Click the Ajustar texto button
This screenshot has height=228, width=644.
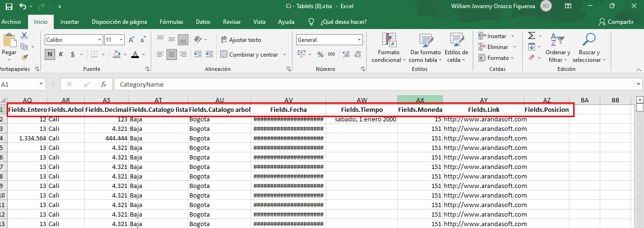click(x=241, y=40)
